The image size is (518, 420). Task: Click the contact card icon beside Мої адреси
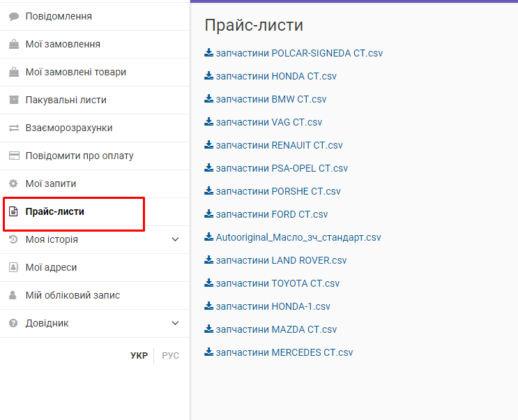[x=13, y=267]
